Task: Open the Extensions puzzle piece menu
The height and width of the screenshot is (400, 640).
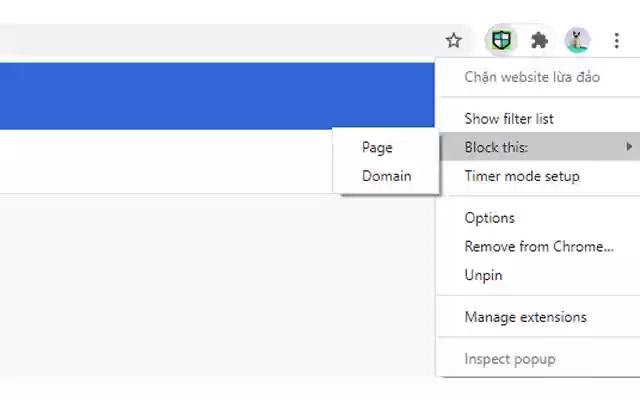Action: 539,41
